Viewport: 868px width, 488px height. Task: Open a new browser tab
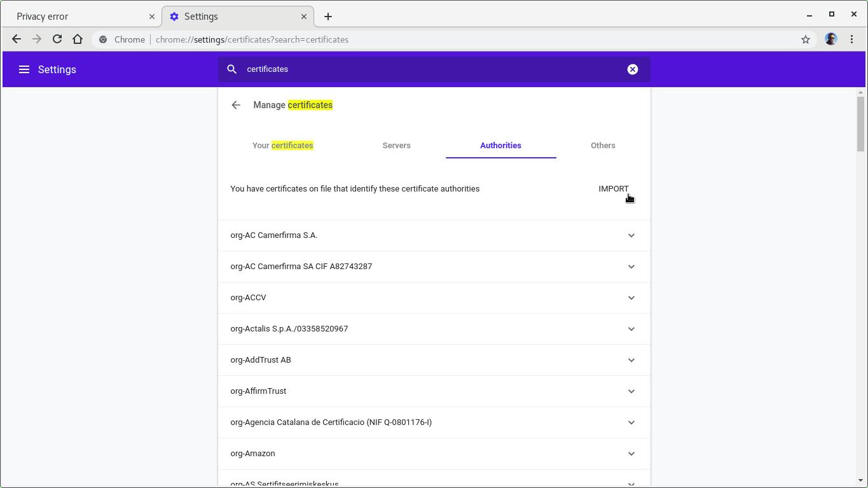327,17
